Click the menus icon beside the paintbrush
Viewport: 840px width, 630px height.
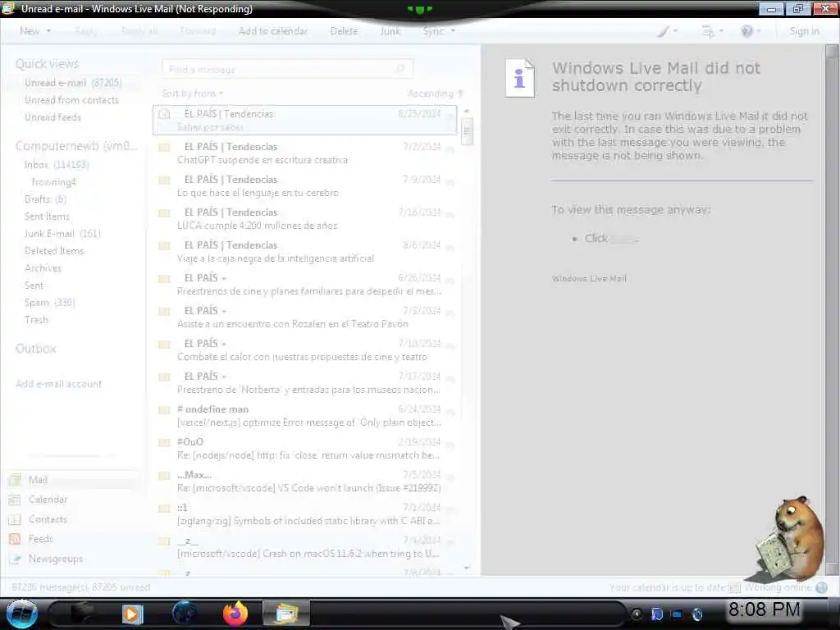coord(708,32)
